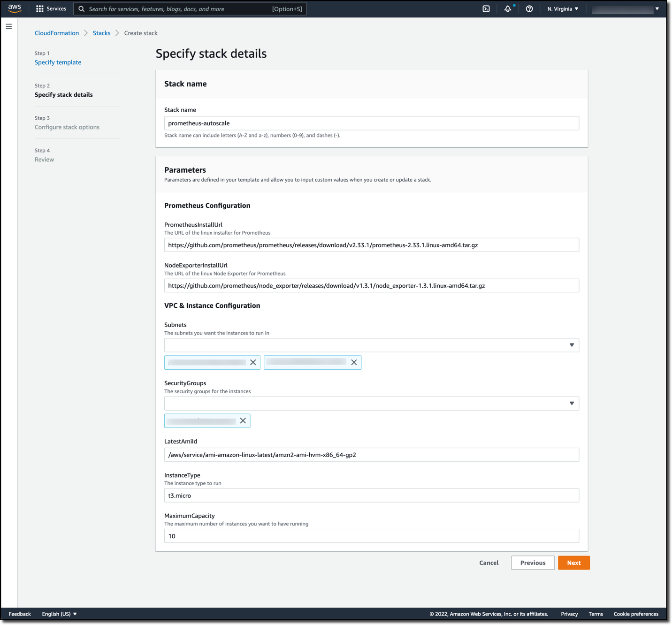
Task: Click the search magnifier in the top bar
Action: 81,8
